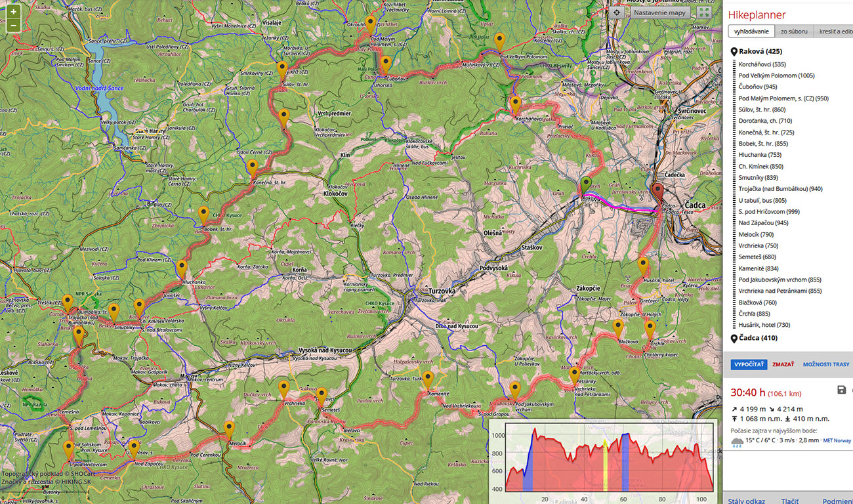Open the Stály odkaz permalink
The width and height of the screenshot is (853, 504).
(x=746, y=501)
